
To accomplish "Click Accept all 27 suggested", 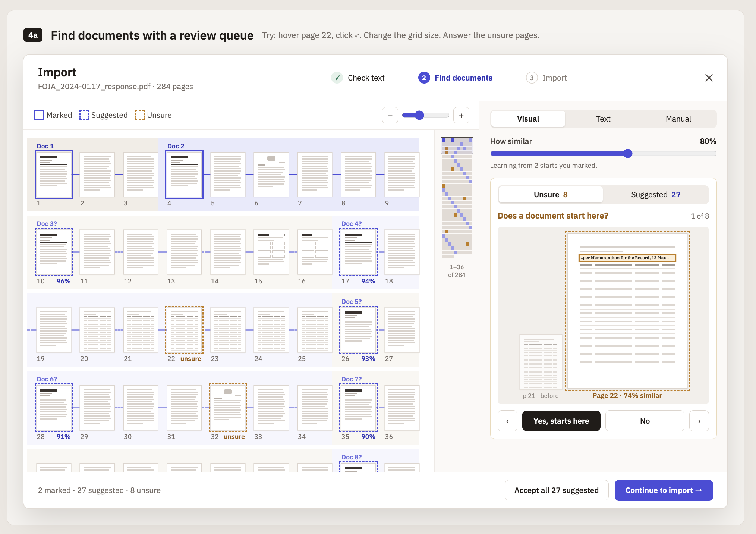I will pyautogui.click(x=556, y=490).
